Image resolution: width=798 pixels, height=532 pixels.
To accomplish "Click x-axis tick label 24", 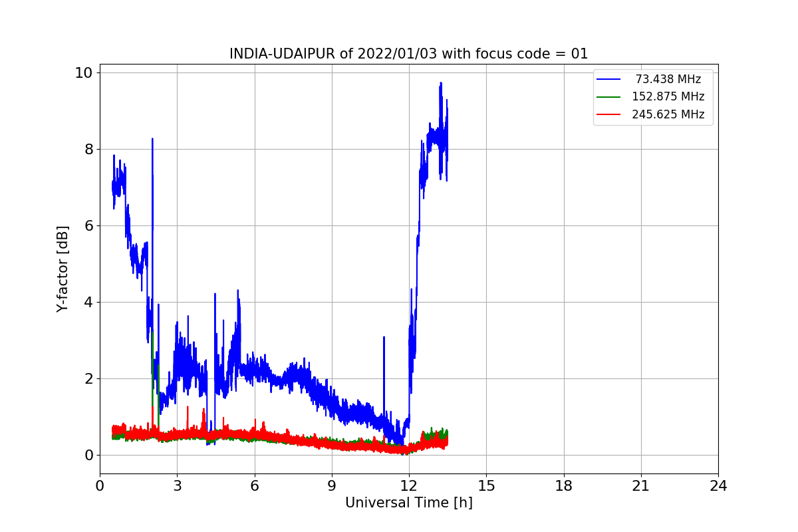I will pyautogui.click(x=718, y=486).
